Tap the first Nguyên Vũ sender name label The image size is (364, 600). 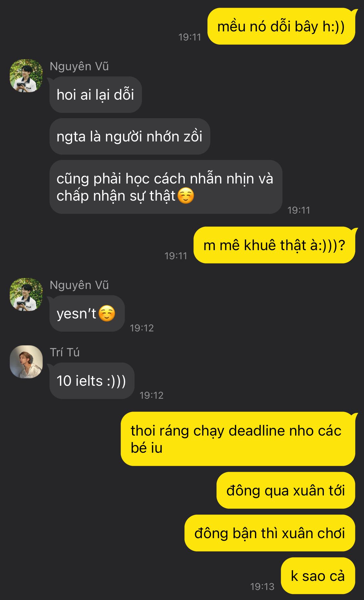point(79,66)
